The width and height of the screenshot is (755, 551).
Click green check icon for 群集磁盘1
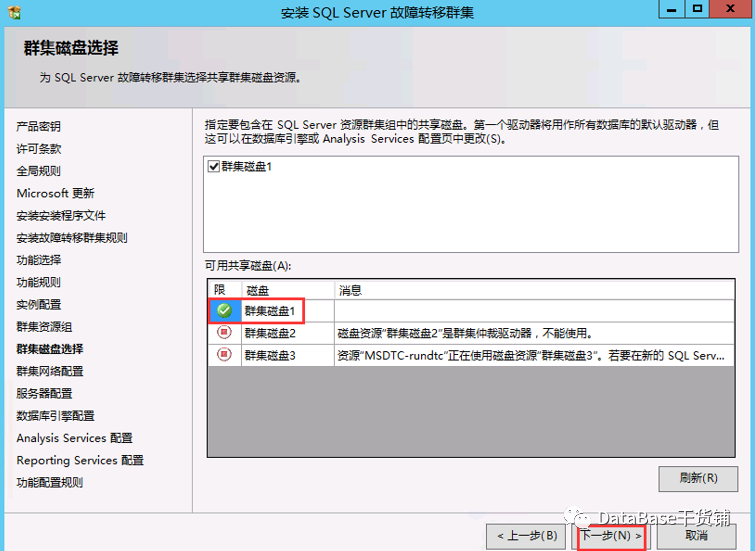click(224, 311)
